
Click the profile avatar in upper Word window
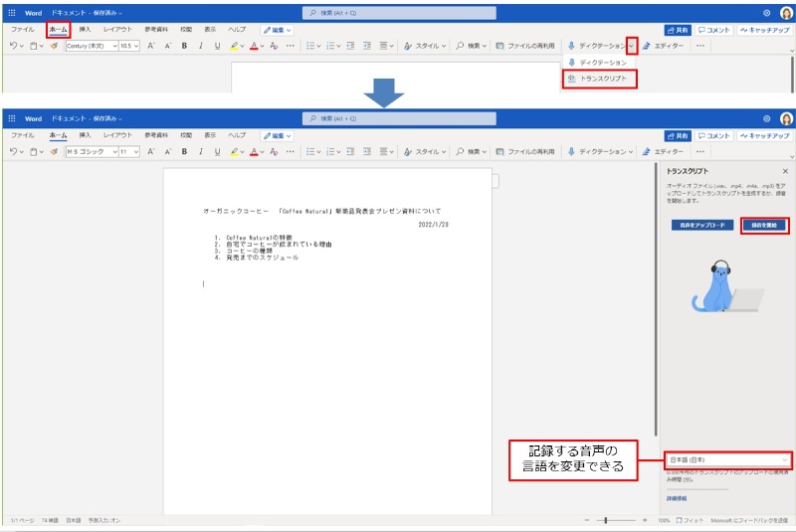[x=786, y=13]
